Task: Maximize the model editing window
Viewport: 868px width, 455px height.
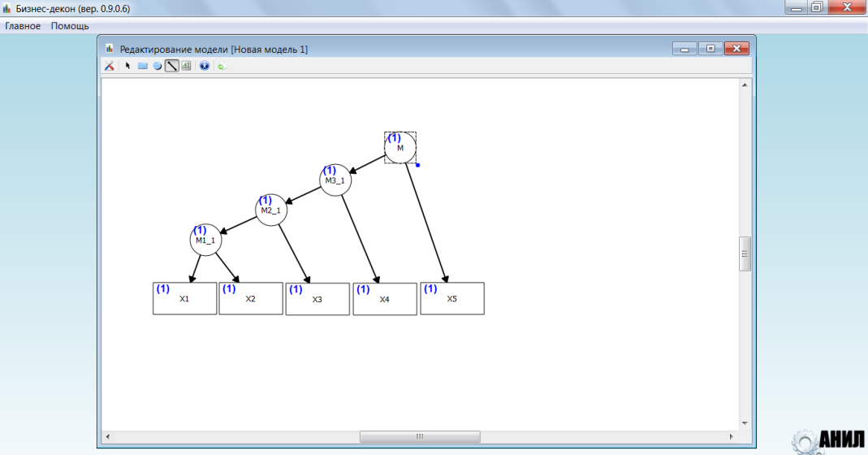Action: tap(710, 49)
